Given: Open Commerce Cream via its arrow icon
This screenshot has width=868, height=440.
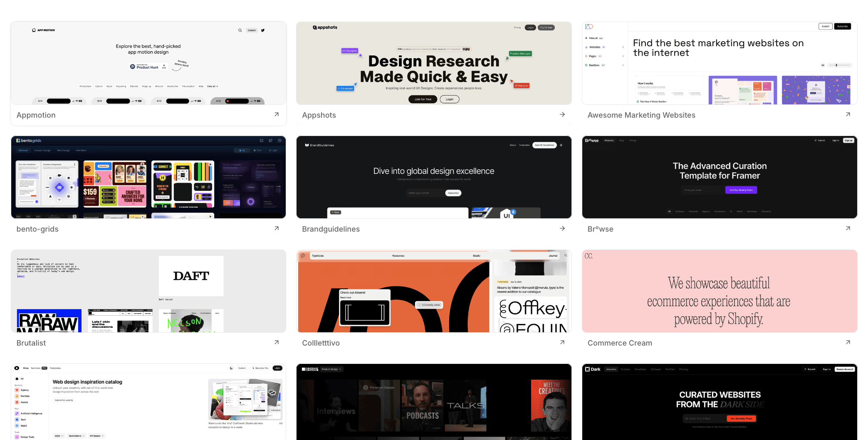Looking at the screenshot, I should [848, 342].
